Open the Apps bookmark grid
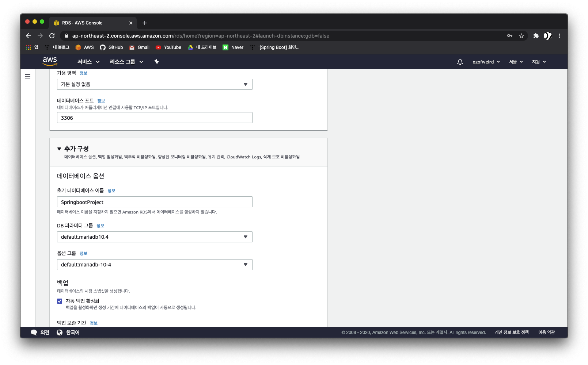This screenshot has width=588, height=365. click(32, 47)
